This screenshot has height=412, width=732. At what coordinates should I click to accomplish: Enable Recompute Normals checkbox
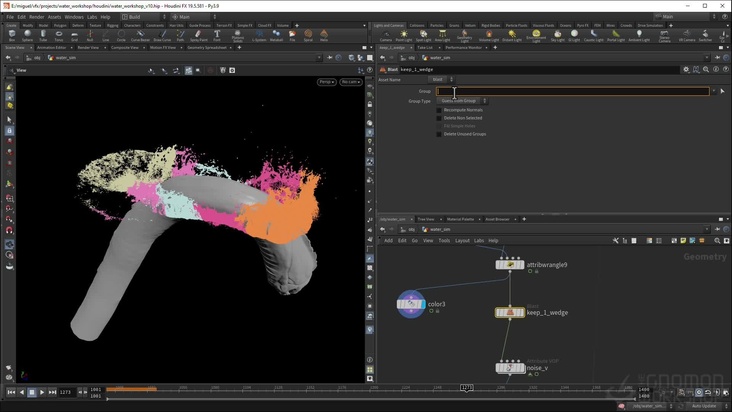(x=439, y=109)
